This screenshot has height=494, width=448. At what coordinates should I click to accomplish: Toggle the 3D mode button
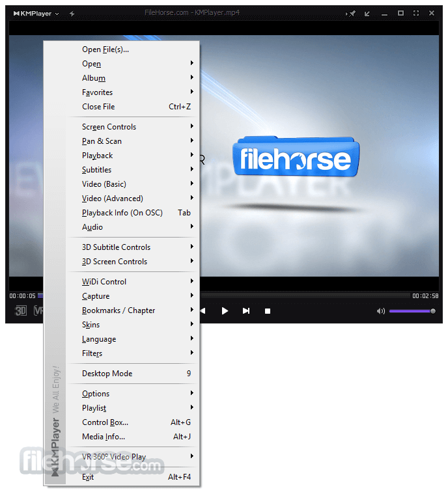[x=21, y=311]
